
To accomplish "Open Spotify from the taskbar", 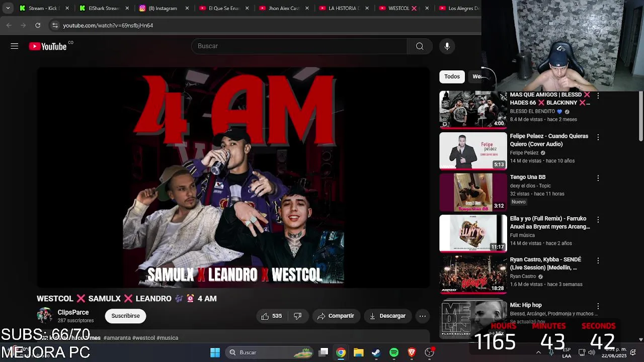I will click(394, 352).
